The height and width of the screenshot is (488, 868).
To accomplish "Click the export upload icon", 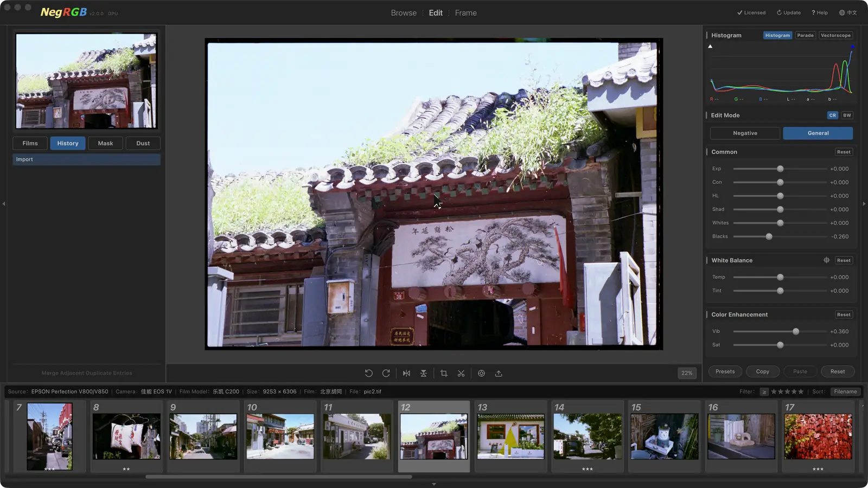I will pos(499,373).
